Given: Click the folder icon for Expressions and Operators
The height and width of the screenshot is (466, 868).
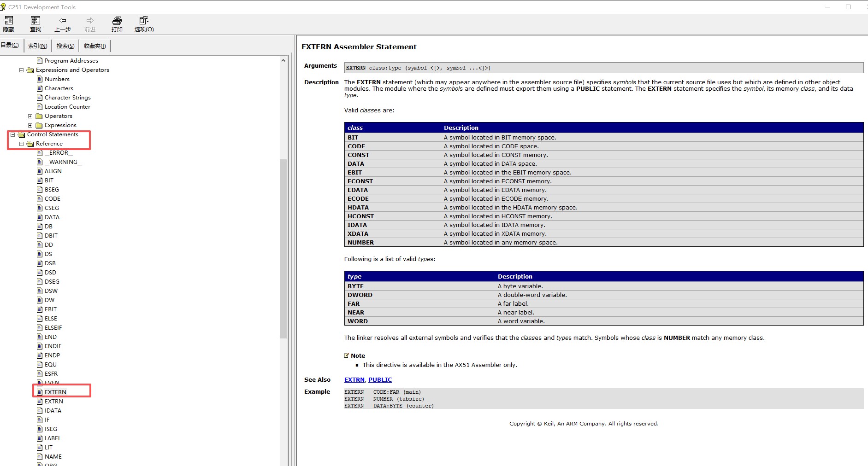Looking at the screenshot, I should click(x=30, y=70).
